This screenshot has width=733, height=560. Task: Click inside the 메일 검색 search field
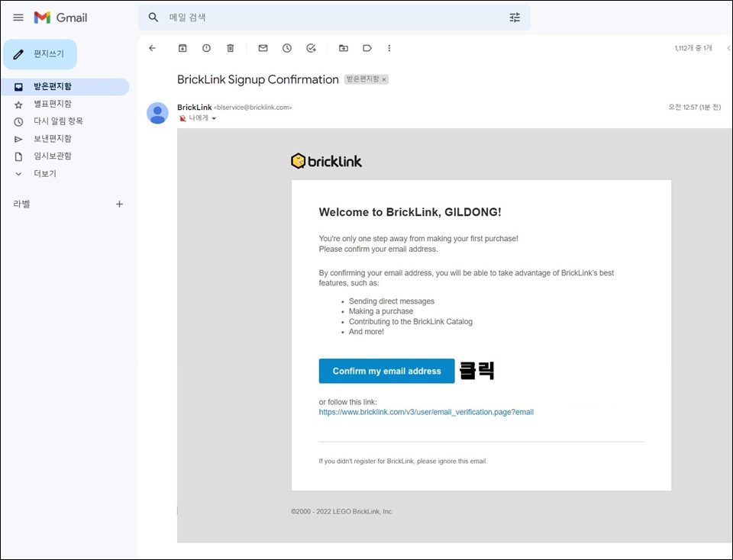pyautogui.click(x=334, y=18)
